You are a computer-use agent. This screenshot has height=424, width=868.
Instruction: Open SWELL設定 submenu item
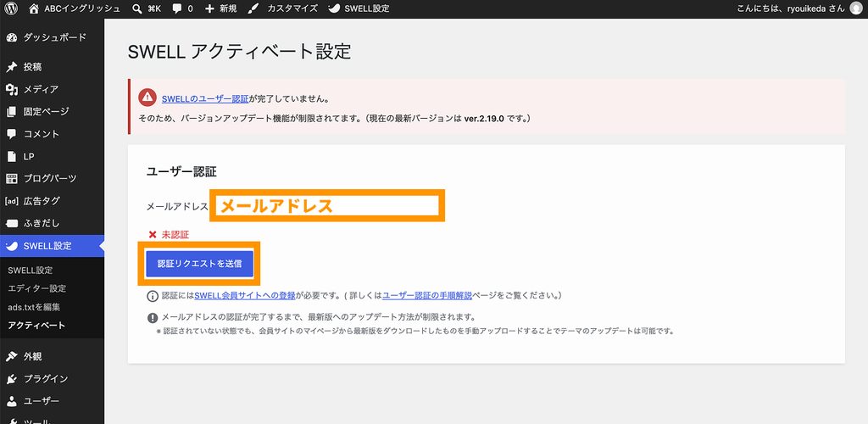(31, 271)
